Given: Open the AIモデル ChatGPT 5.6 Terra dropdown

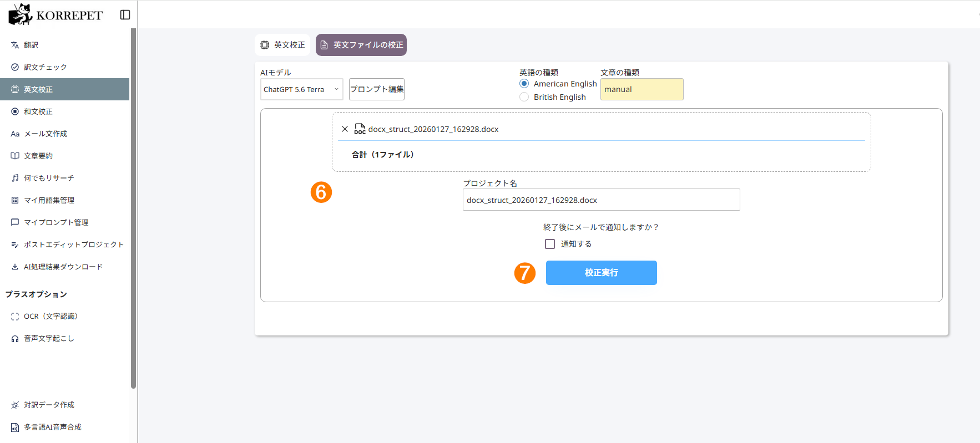Looking at the screenshot, I should [302, 89].
